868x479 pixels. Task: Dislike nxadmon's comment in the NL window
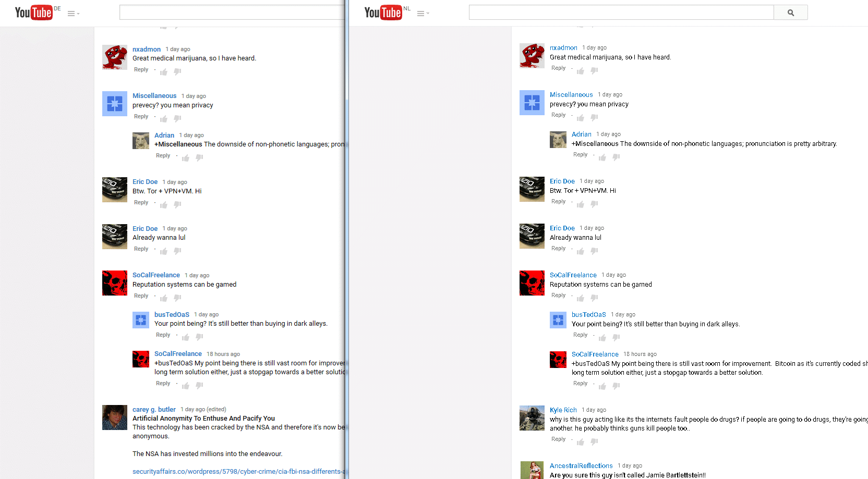tap(594, 70)
